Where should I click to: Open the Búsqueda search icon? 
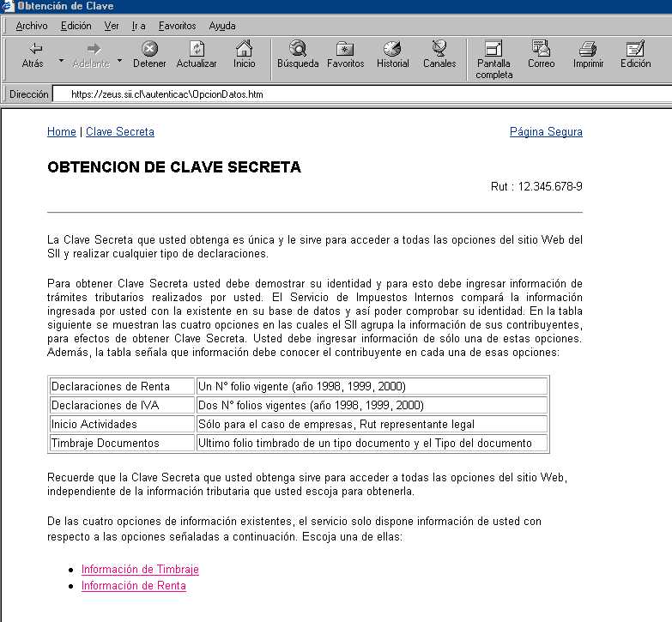click(x=298, y=50)
